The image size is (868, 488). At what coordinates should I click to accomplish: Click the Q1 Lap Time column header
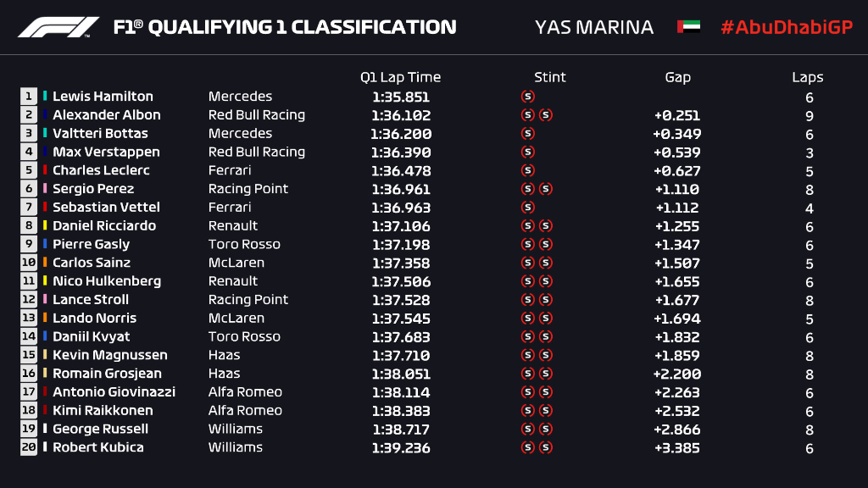400,77
